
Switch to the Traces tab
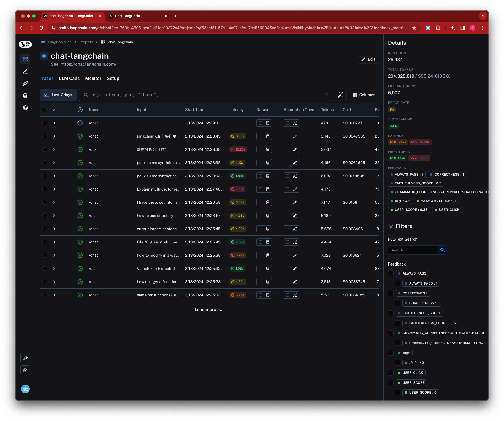pos(47,79)
